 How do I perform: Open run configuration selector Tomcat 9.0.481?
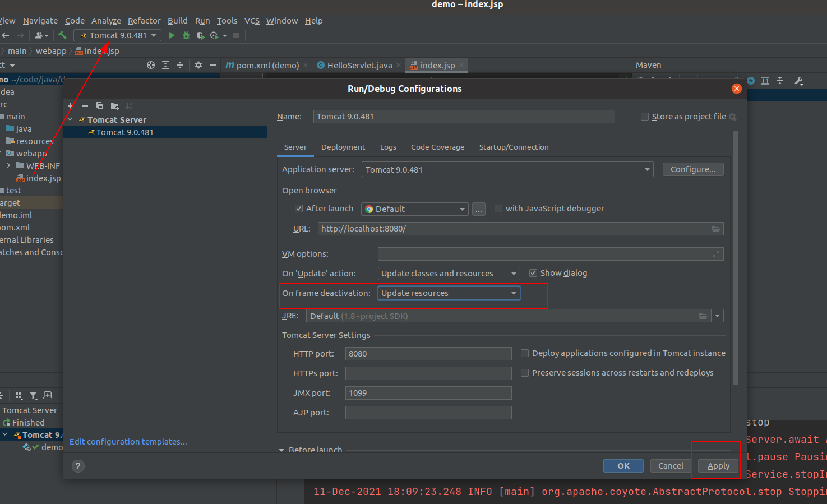click(x=117, y=35)
